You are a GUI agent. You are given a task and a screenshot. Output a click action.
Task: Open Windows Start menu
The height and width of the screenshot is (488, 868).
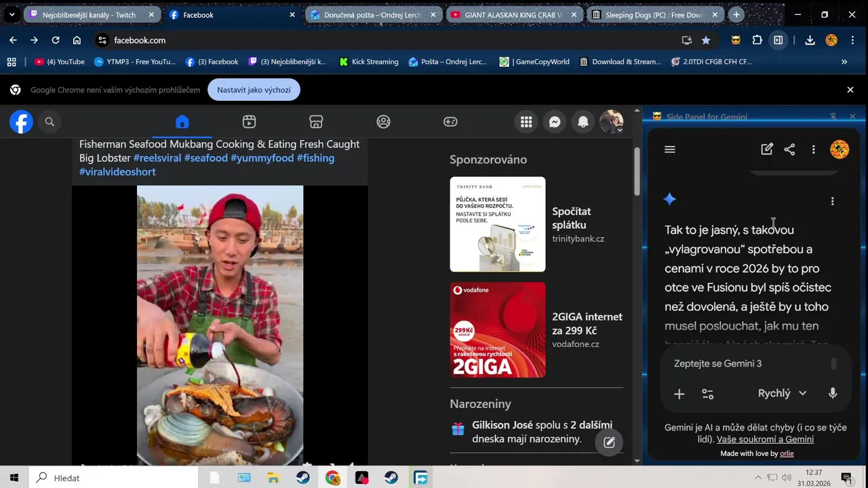(x=14, y=478)
